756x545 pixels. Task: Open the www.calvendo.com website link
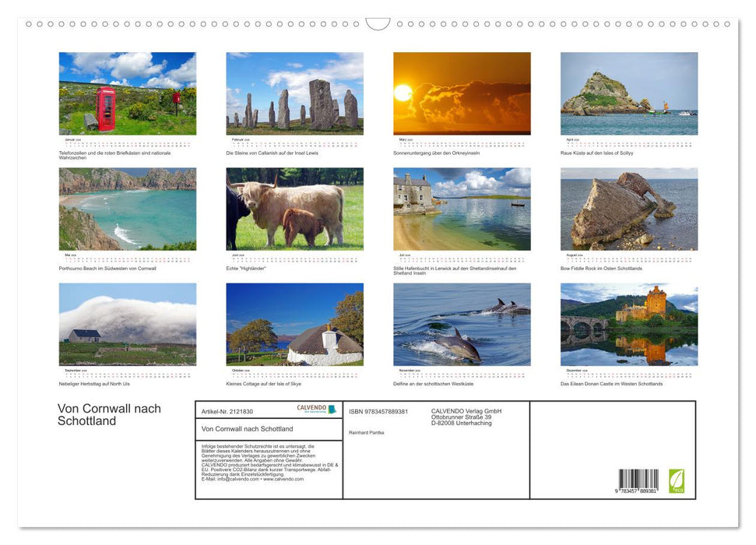283,480
